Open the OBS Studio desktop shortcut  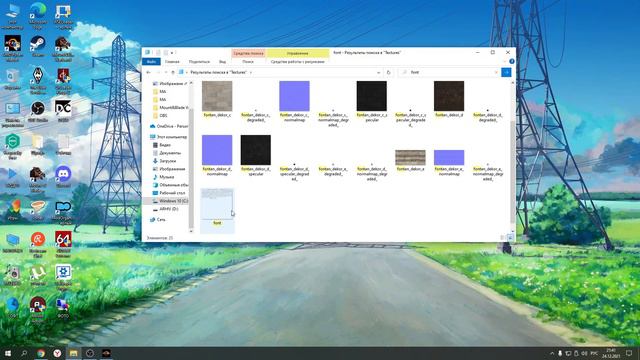(38, 111)
